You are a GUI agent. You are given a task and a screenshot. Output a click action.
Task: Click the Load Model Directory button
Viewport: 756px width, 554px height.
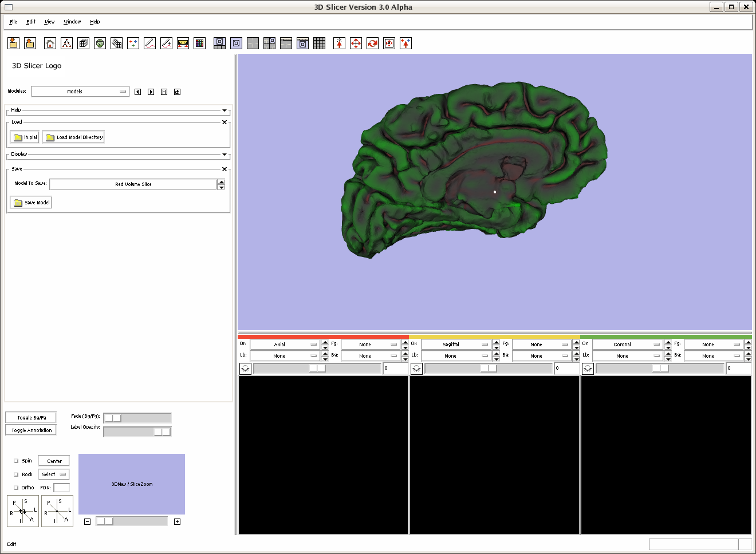click(73, 137)
